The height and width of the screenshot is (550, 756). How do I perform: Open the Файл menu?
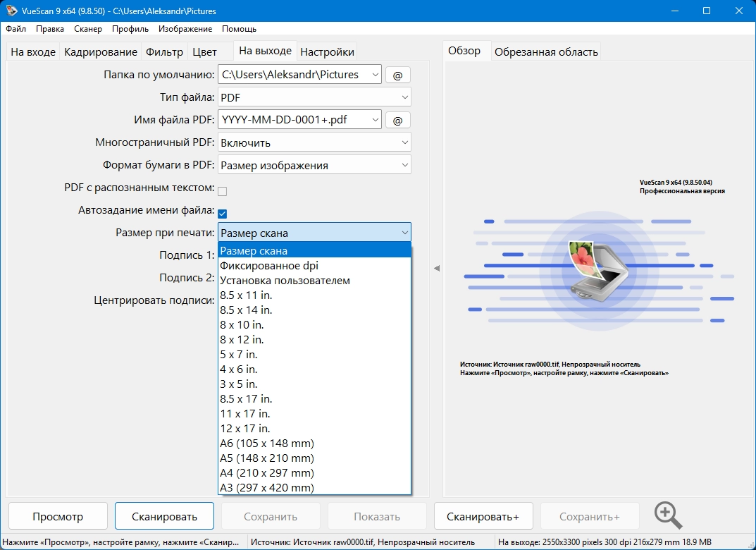coord(16,29)
